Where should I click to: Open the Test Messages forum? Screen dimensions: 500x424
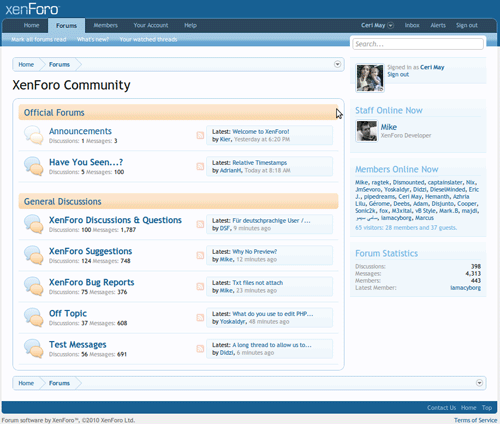(78, 344)
